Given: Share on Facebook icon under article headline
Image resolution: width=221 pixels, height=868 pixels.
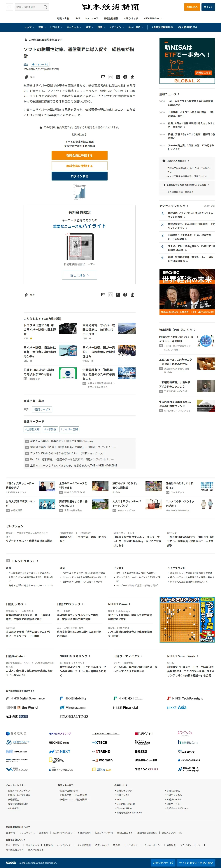Looking at the screenshot, I should click(x=125, y=77).
